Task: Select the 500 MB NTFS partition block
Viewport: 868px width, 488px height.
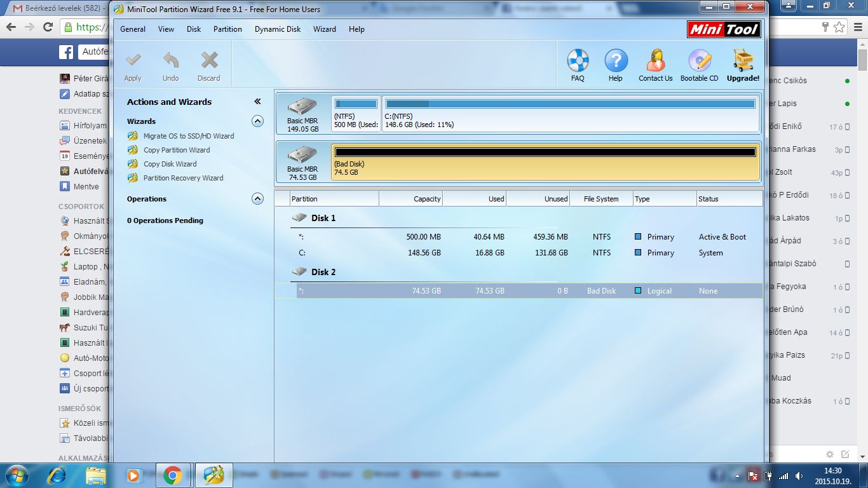Action: click(356, 114)
